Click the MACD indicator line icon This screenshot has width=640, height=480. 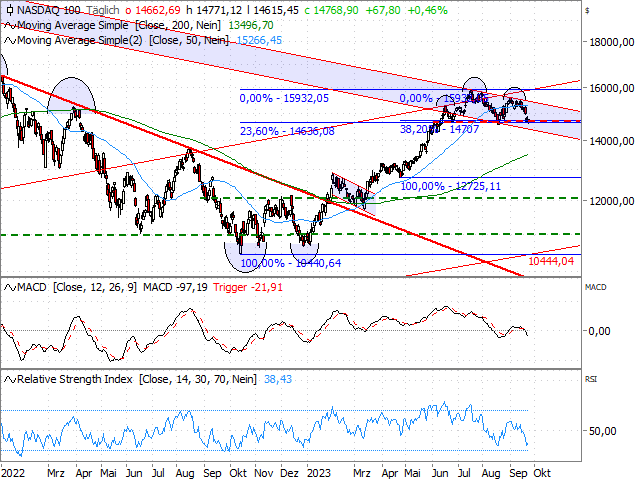(x=10, y=288)
